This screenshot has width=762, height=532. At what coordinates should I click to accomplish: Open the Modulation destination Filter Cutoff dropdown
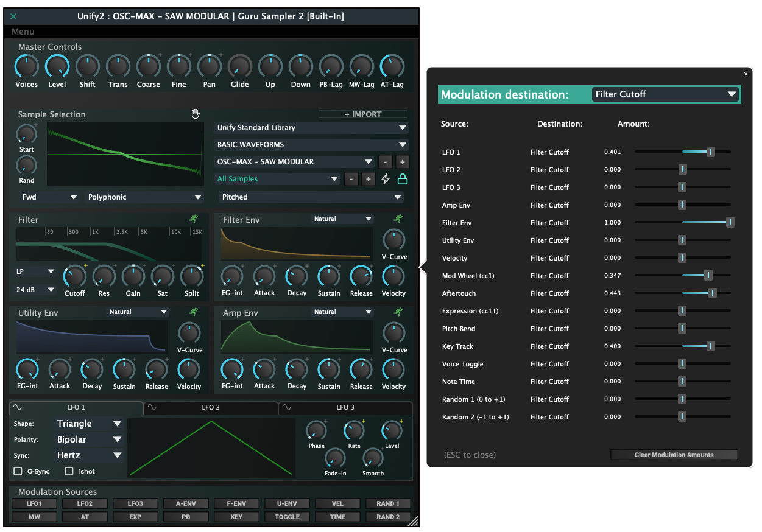665,94
